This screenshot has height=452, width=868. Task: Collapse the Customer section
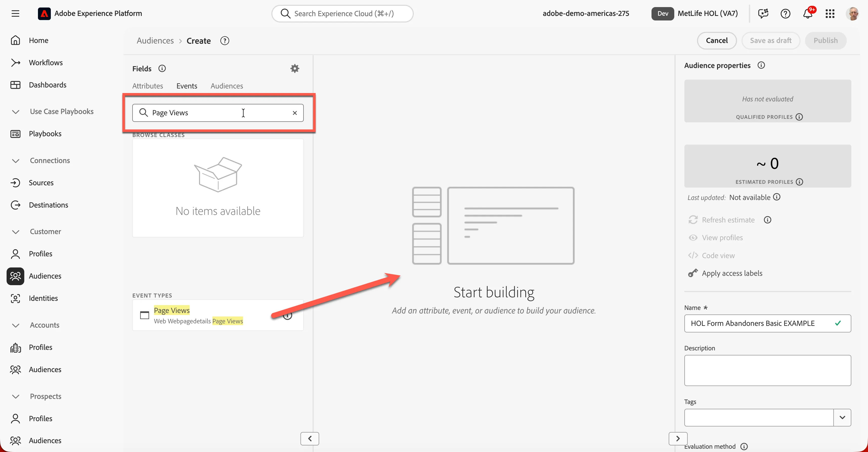15,232
